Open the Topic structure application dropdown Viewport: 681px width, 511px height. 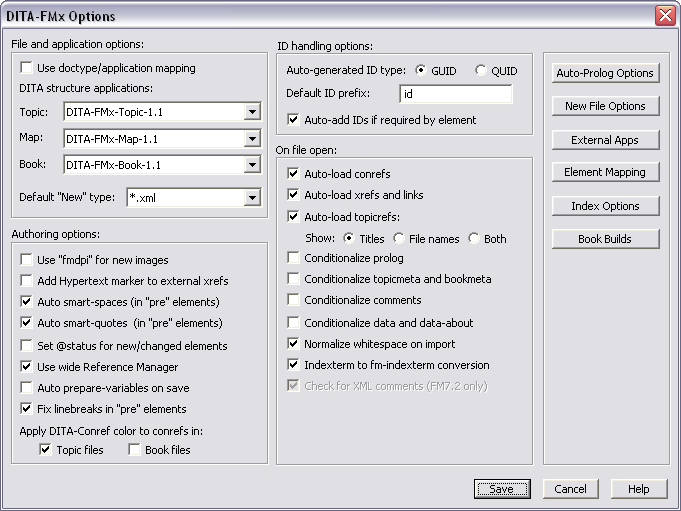[252, 112]
